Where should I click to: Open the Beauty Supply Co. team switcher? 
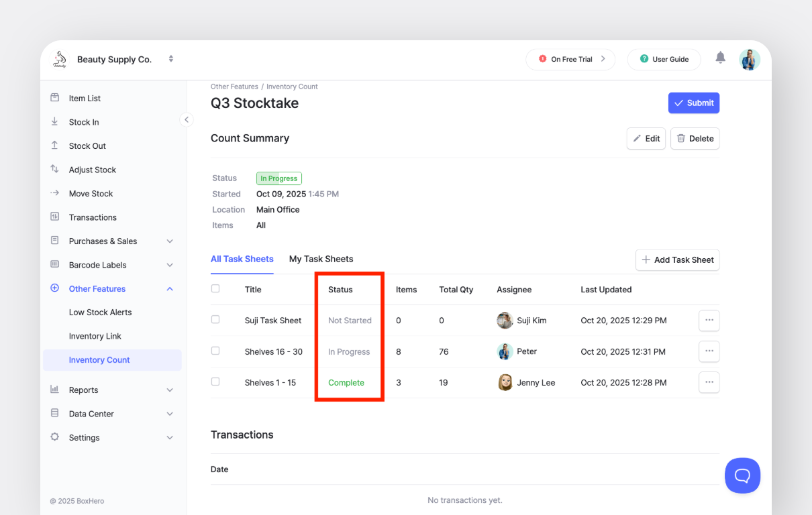[x=171, y=59]
